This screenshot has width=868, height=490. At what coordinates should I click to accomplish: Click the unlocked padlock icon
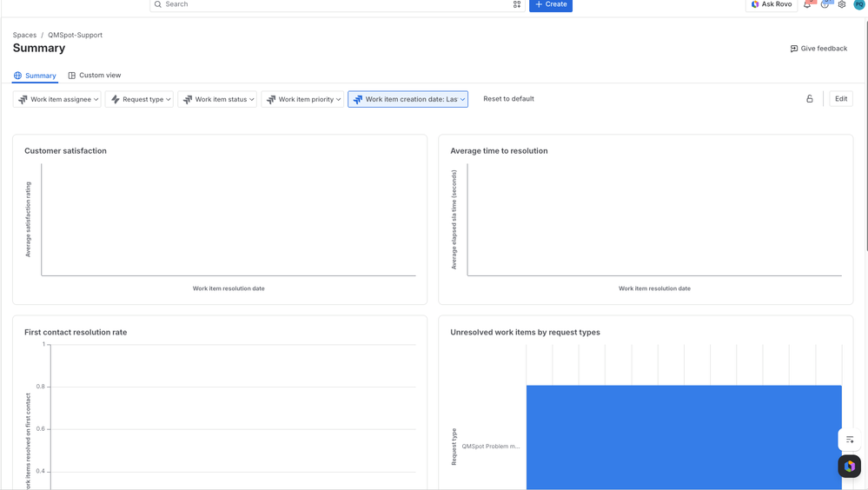coord(809,98)
